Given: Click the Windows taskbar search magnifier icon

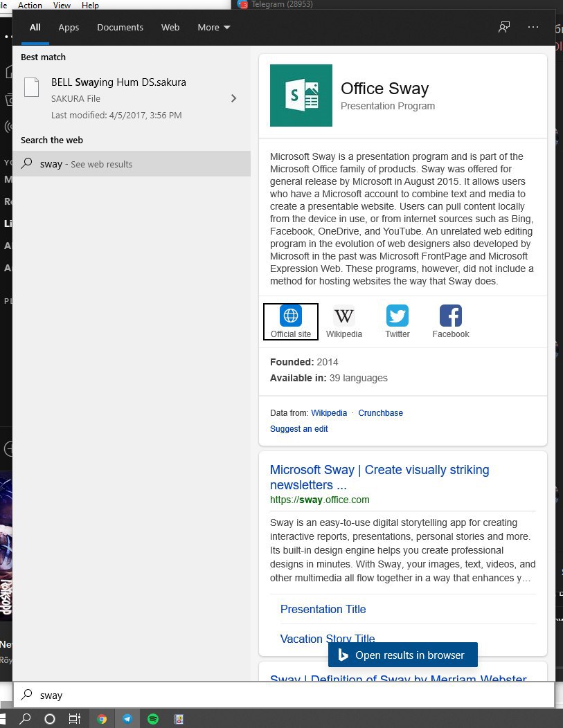Looking at the screenshot, I should tap(25, 719).
